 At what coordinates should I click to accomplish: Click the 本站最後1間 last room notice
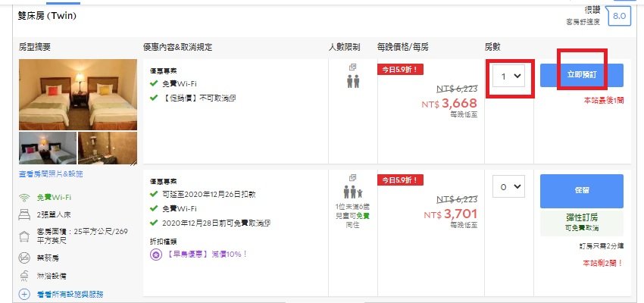click(x=604, y=100)
